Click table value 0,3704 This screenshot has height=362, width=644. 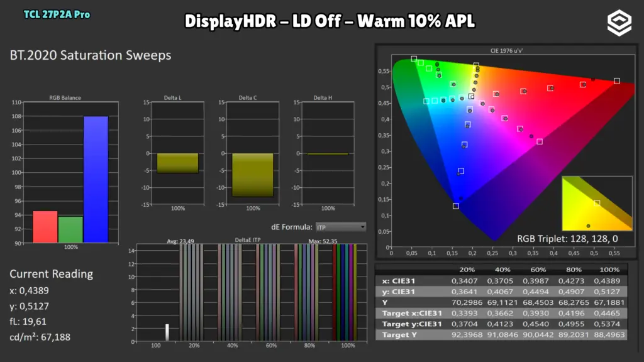(465, 324)
